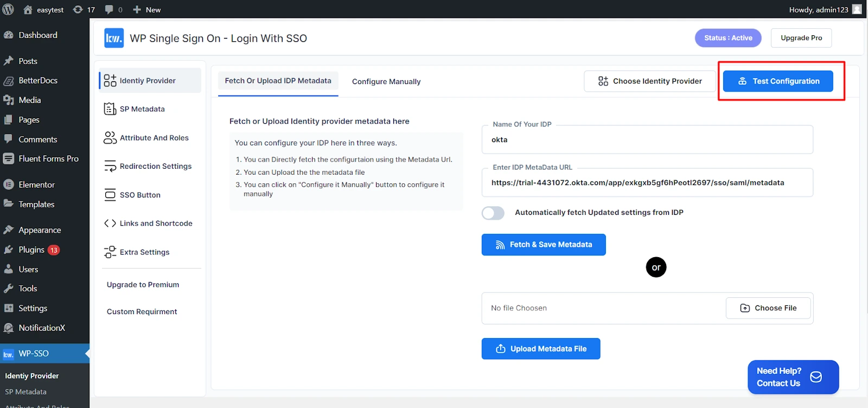Switch to Configure Manually tab

386,81
